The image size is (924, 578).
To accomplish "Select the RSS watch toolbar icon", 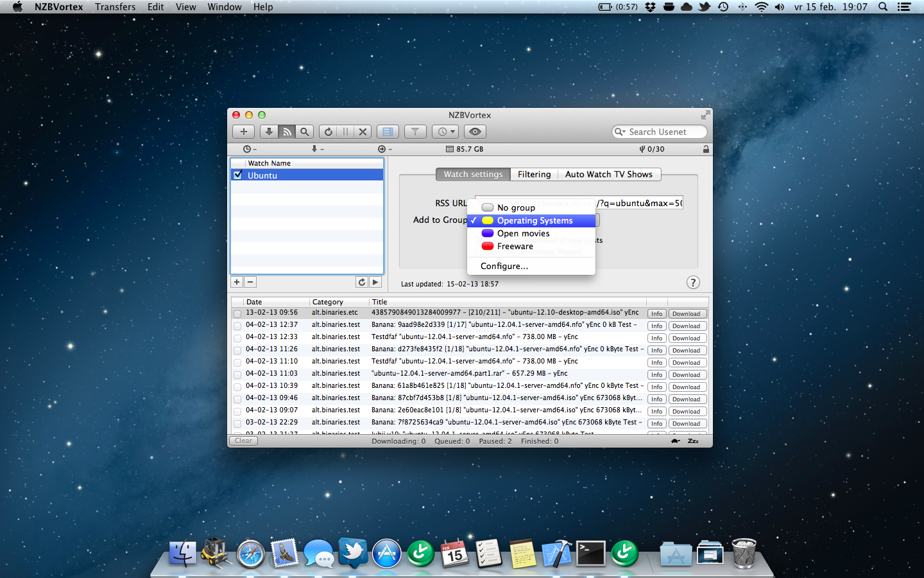I will click(x=287, y=132).
